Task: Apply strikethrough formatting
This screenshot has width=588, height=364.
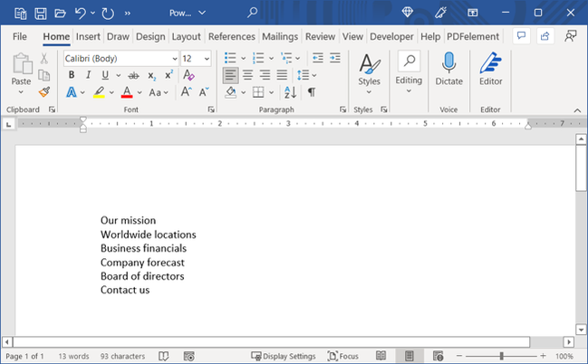Action: pyautogui.click(x=133, y=76)
